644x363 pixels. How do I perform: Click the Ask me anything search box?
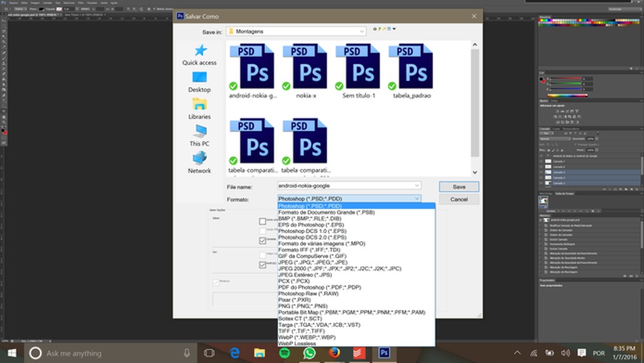pyautogui.click(x=111, y=353)
